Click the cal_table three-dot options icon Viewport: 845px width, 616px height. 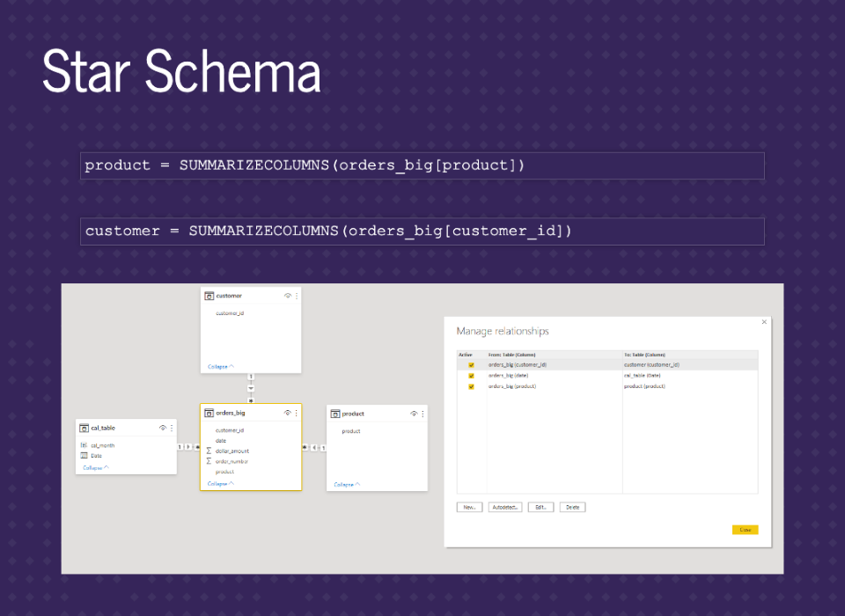[x=172, y=428]
